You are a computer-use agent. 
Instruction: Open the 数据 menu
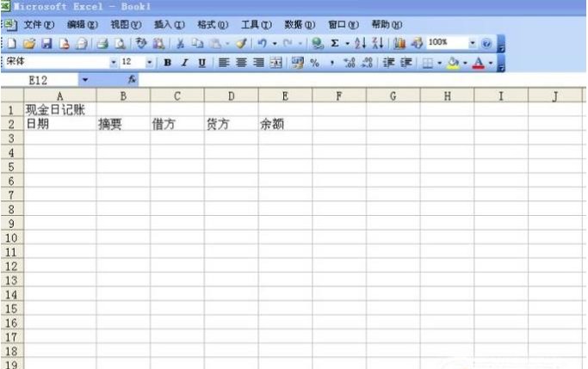point(300,25)
